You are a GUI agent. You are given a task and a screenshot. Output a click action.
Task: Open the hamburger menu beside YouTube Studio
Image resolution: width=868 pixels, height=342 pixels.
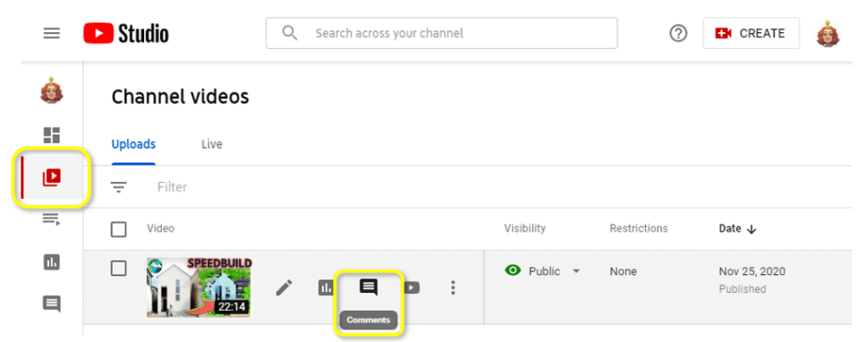point(52,33)
